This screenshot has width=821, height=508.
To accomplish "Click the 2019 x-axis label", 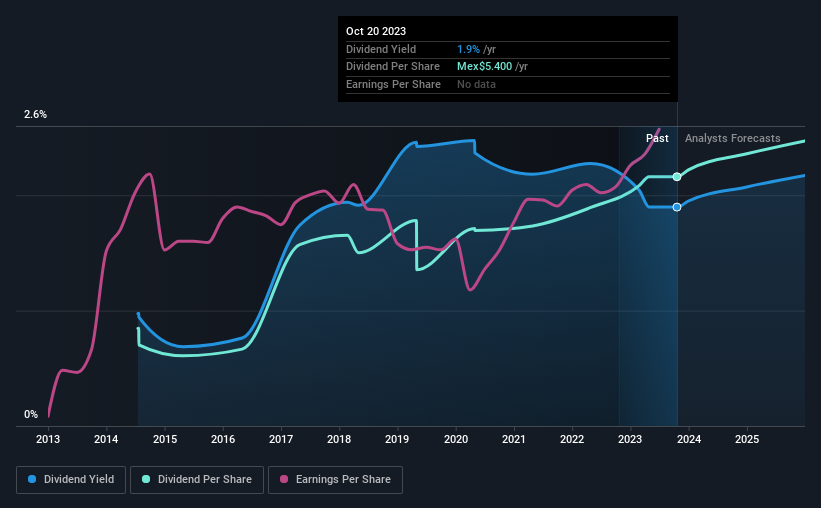I will click(x=397, y=439).
